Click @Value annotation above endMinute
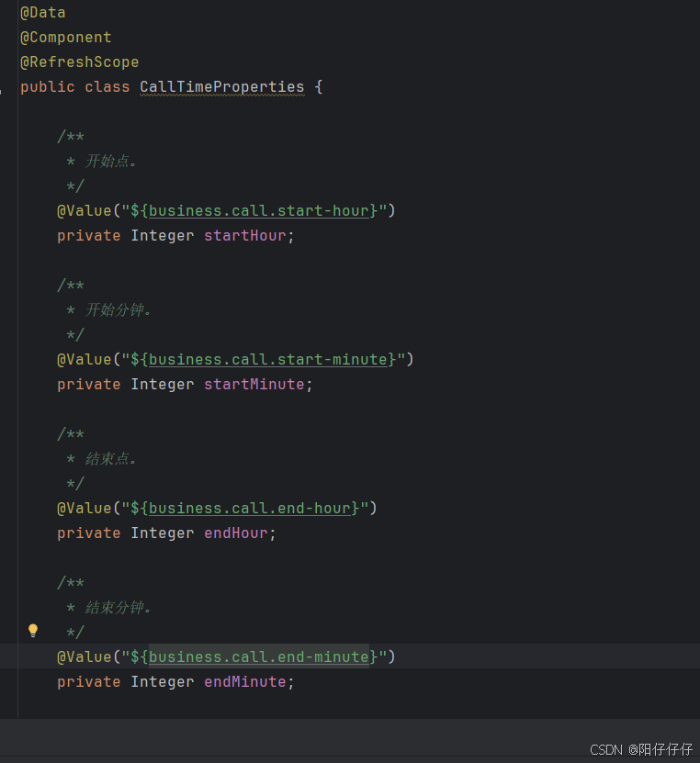The width and height of the screenshot is (700, 763). coord(85,657)
